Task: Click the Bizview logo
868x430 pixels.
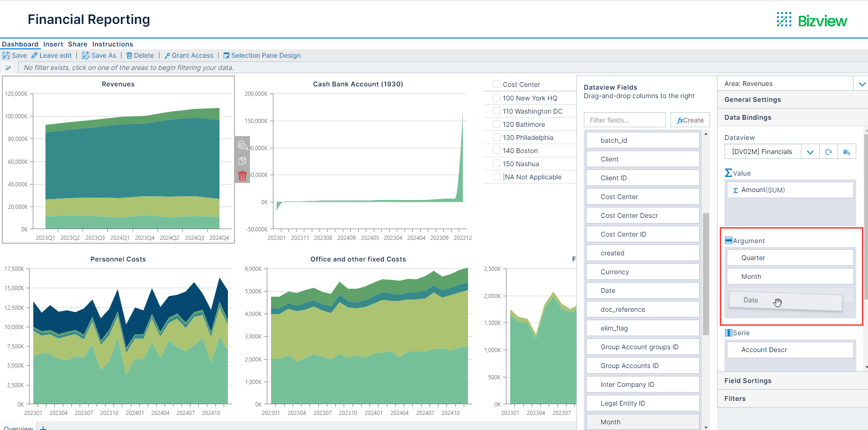Action: [x=811, y=20]
